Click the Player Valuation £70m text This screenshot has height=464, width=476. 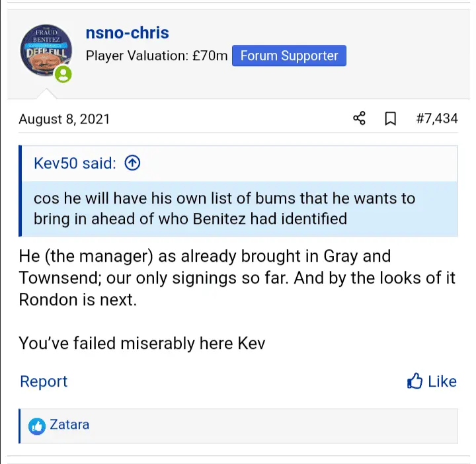(156, 56)
